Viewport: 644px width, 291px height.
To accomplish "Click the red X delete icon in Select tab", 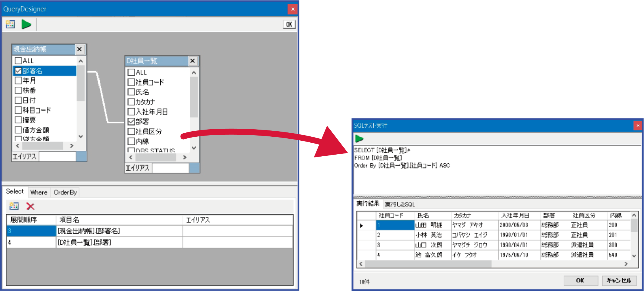I will (x=30, y=206).
